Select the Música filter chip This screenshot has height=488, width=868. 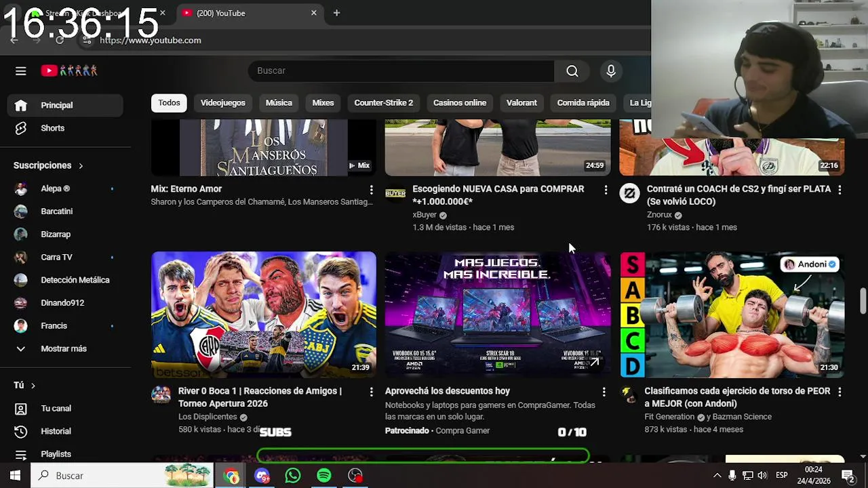pyautogui.click(x=279, y=103)
